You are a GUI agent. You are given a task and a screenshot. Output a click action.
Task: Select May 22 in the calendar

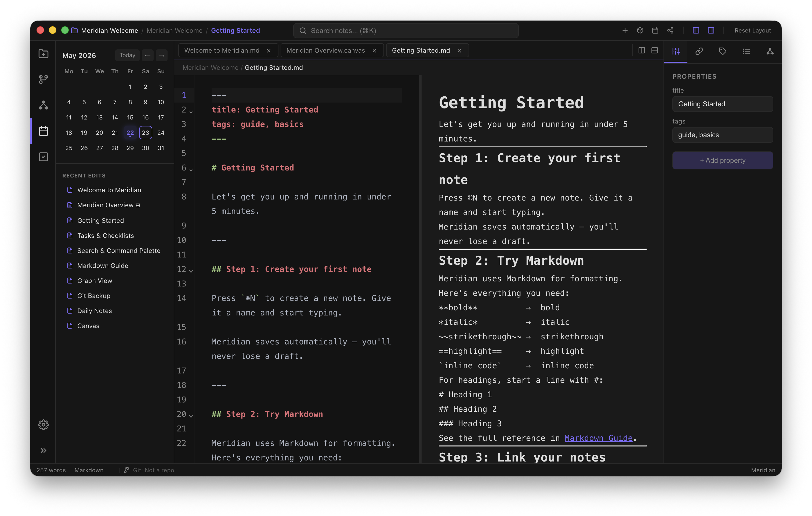click(130, 133)
